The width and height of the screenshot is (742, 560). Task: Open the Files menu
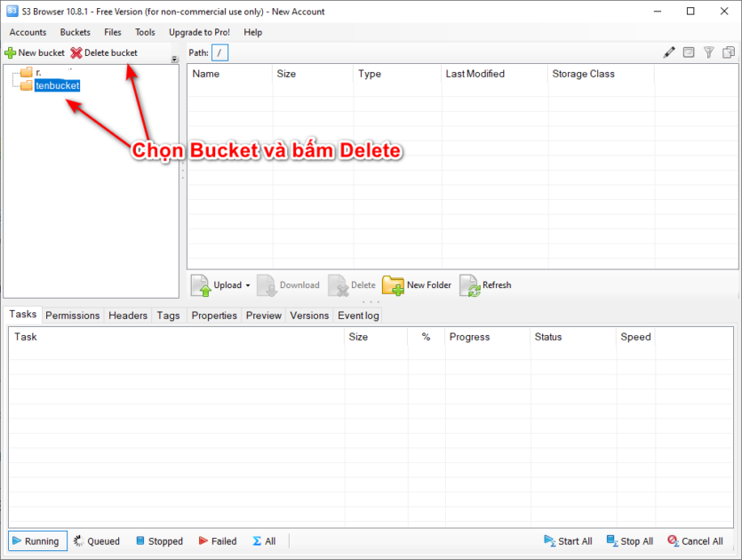pos(113,32)
